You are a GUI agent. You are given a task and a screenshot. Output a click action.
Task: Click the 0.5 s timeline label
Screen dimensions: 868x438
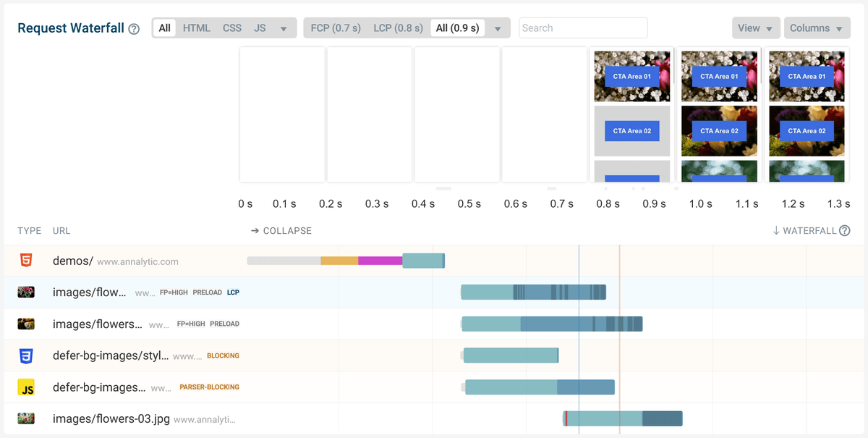[469, 204]
